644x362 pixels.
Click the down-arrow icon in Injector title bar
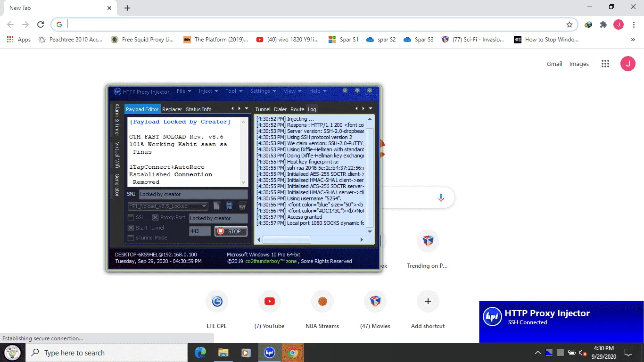click(x=345, y=90)
